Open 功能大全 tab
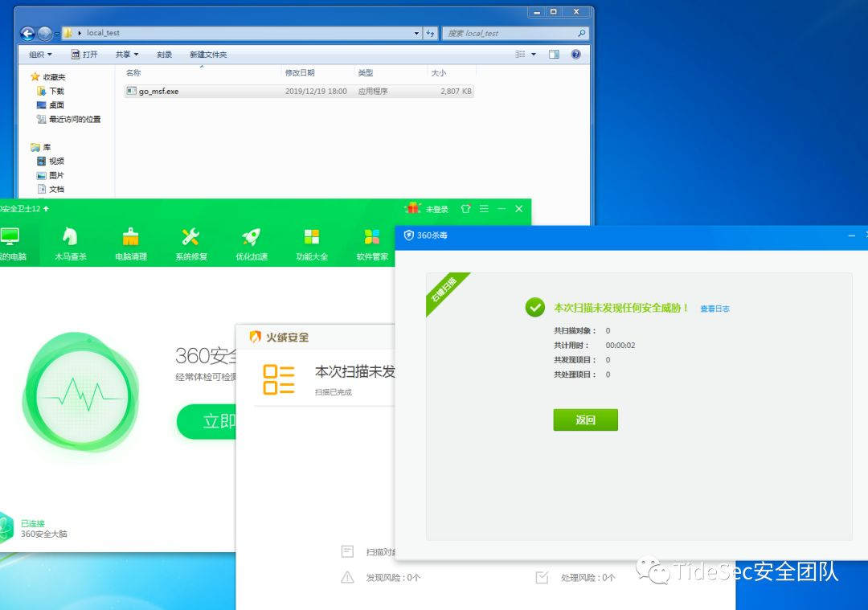The height and width of the screenshot is (610, 868). coord(312,244)
